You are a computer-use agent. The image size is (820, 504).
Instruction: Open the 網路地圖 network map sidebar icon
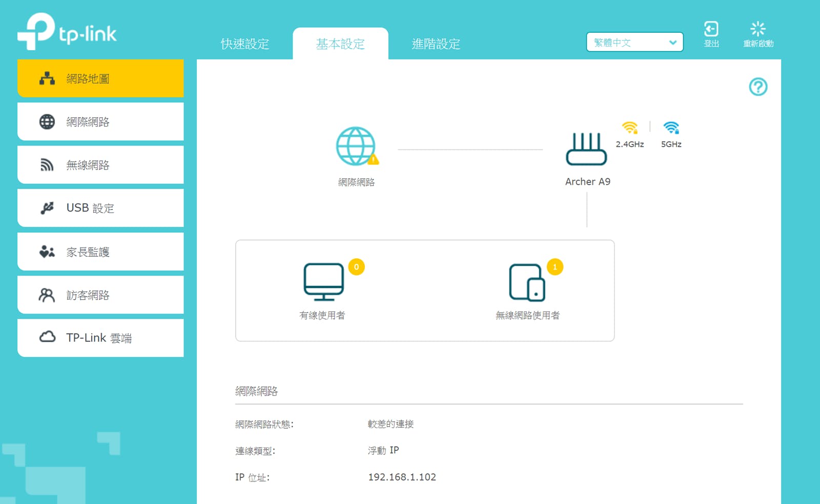pos(47,78)
